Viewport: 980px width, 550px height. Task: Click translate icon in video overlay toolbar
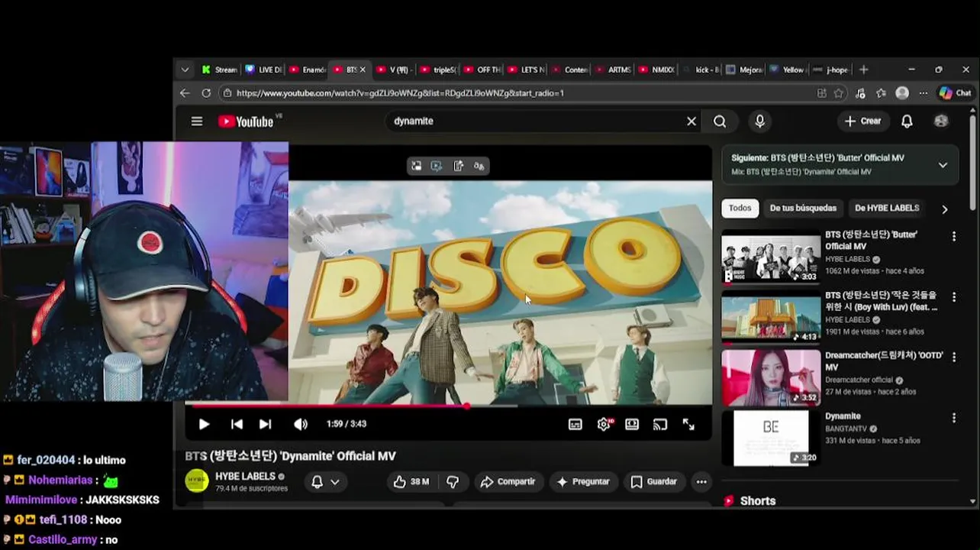[479, 166]
